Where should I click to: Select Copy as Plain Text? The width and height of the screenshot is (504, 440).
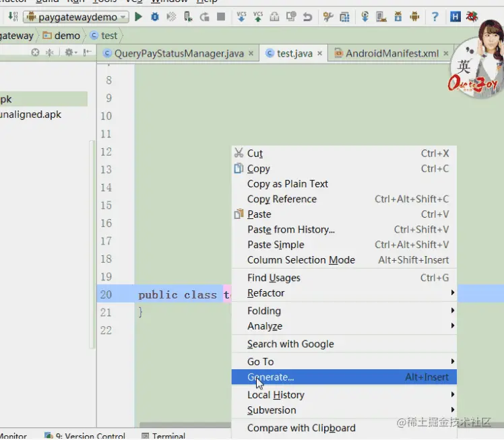click(344, 184)
